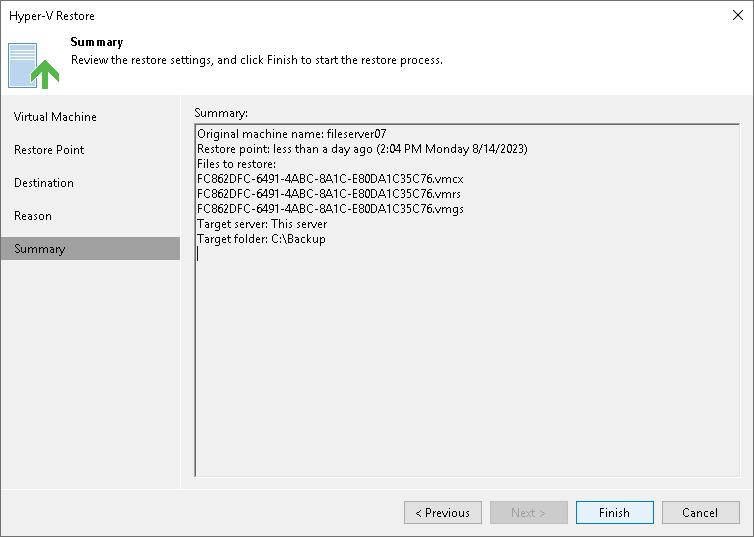
Task: Select the .vmgs file name line
Action: click(330, 209)
